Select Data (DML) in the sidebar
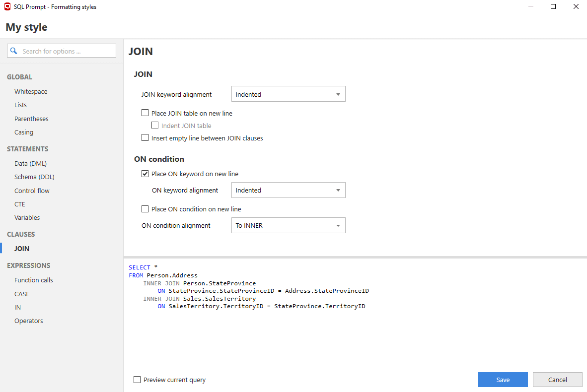The width and height of the screenshot is (587, 392). (x=30, y=163)
